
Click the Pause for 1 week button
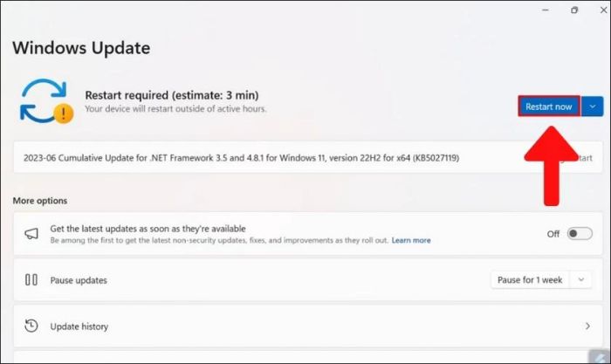point(530,280)
